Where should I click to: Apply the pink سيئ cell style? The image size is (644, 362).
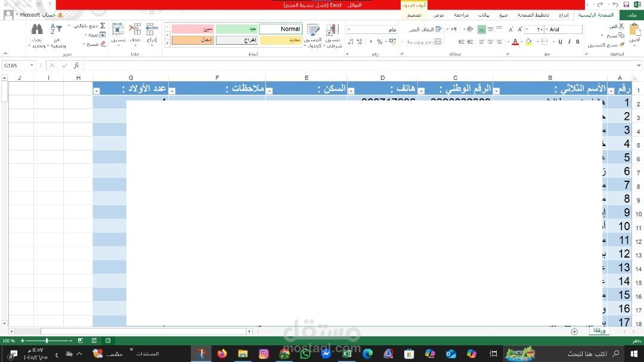[x=193, y=29]
